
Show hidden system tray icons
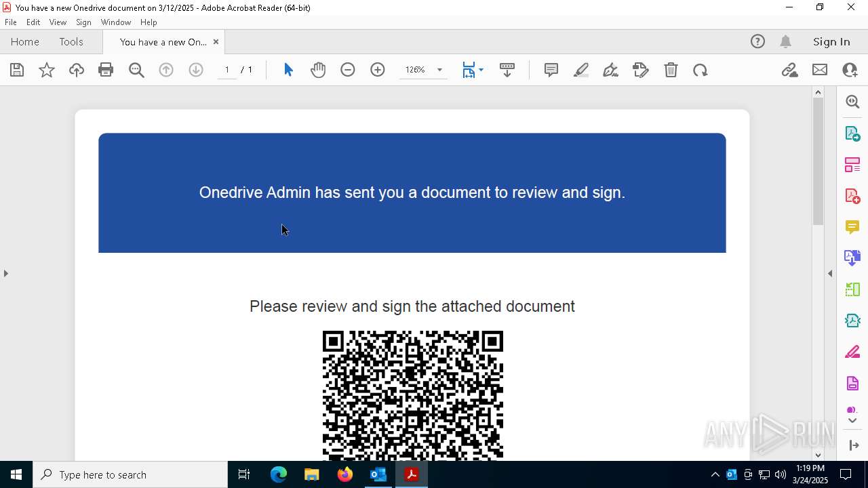pyautogui.click(x=715, y=474)
